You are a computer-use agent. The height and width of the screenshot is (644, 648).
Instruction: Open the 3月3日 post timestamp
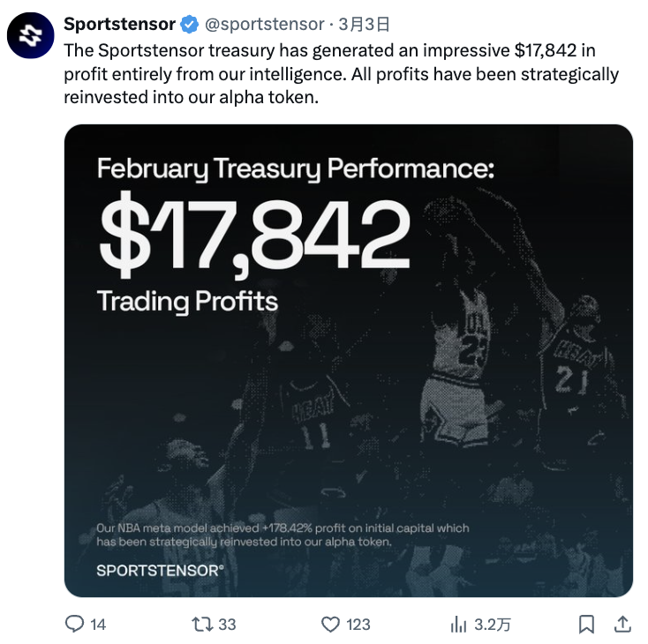[x=364, y=25]
